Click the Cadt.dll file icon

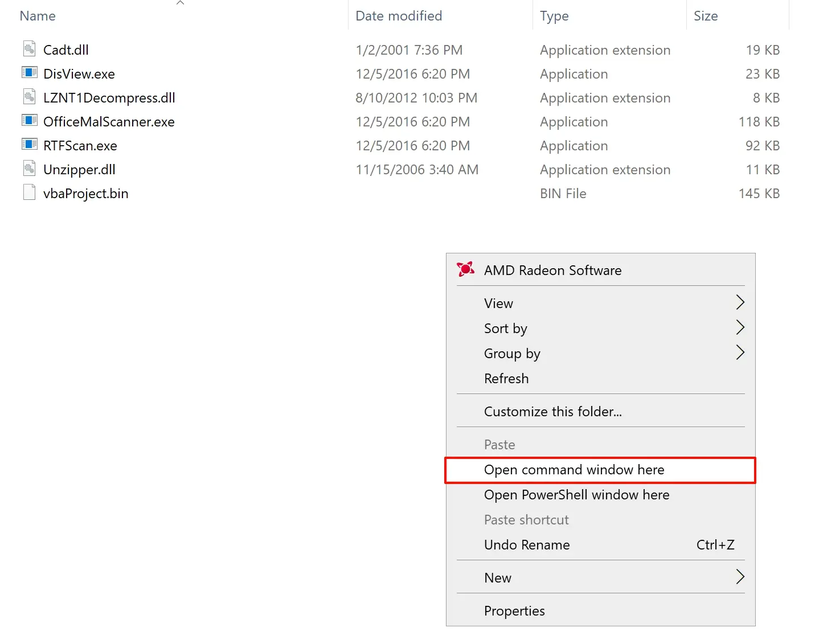[30, 50]
